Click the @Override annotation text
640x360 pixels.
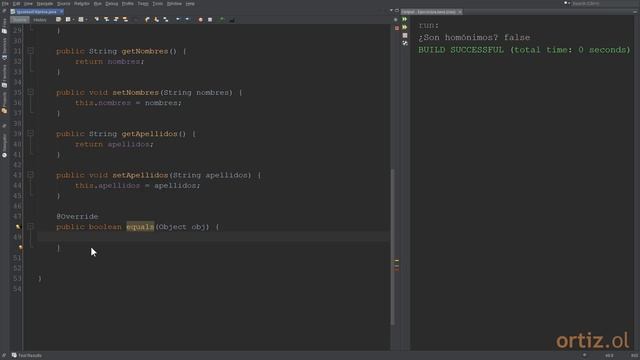click(77, 216)
